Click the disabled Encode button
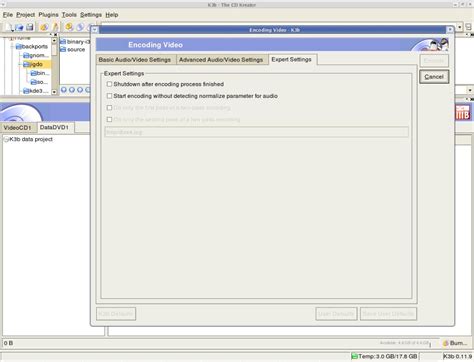 [434, 61]
